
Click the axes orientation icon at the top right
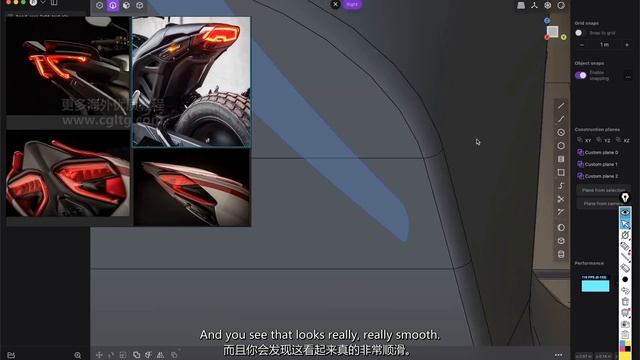(534, 5)
